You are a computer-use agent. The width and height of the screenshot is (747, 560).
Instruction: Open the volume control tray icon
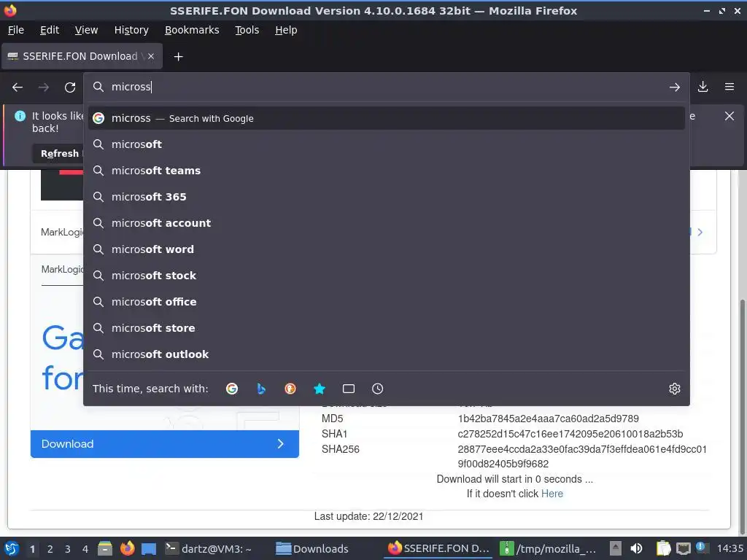tap(635, 548)
